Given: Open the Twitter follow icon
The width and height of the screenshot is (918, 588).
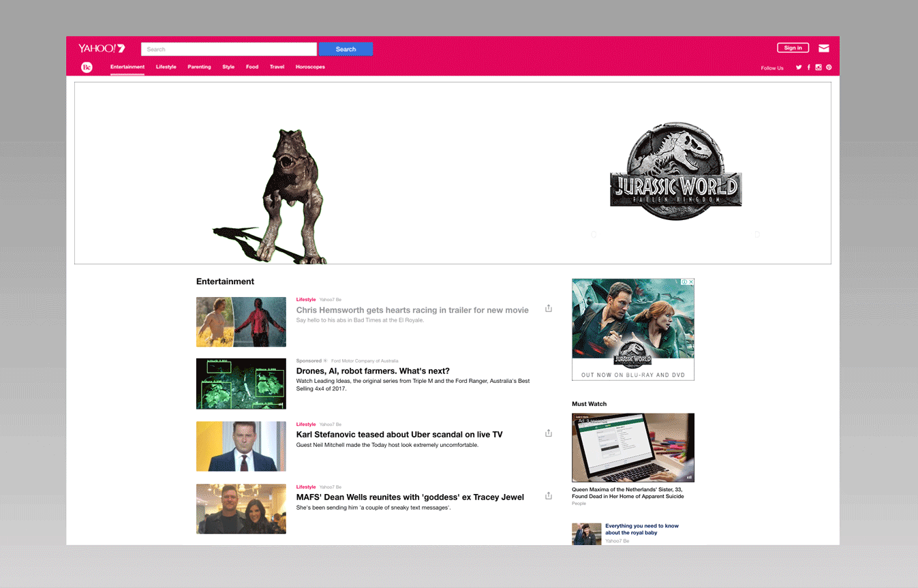Looking at the screenshot, I should pyautogui.click(x=799, y=67).
